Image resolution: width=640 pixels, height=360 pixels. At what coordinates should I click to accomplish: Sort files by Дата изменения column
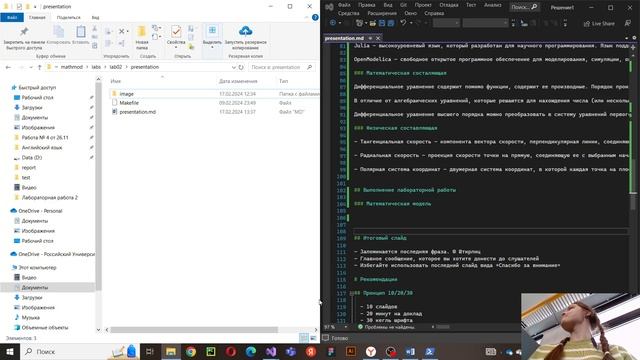point(238,81)
